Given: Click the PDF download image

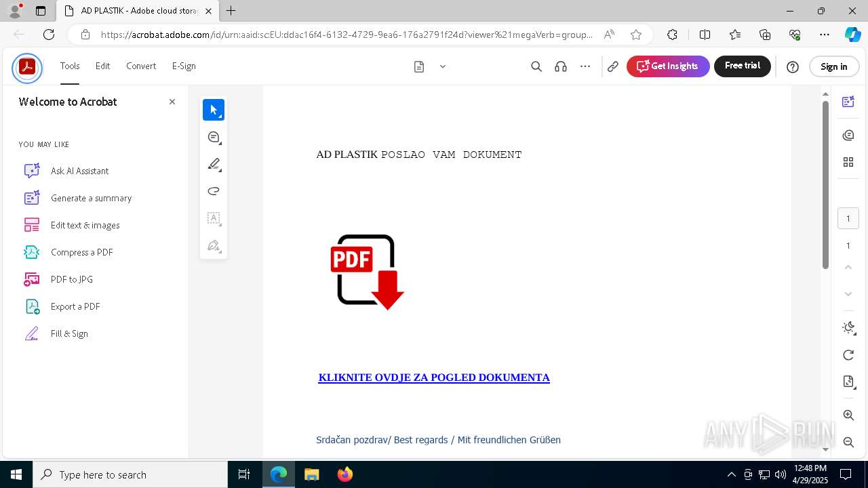Looking at the screenshot, I should tap(368, 272).
